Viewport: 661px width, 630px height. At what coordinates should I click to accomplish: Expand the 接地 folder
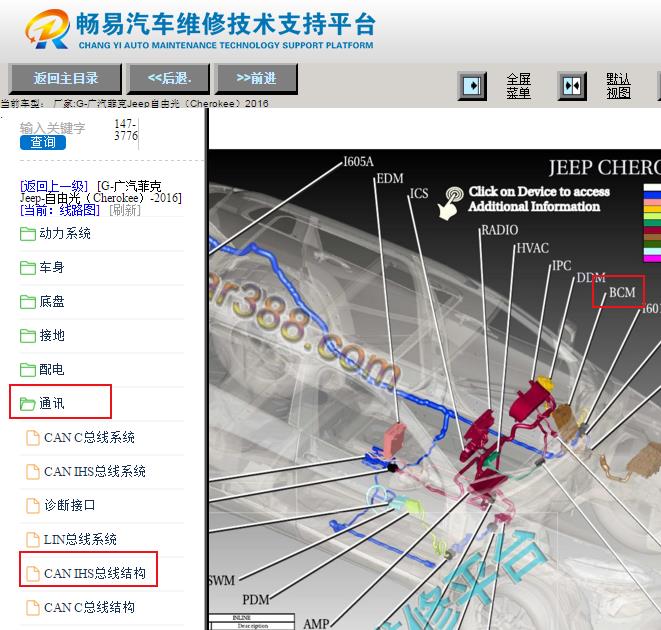[x=51, y=336]
